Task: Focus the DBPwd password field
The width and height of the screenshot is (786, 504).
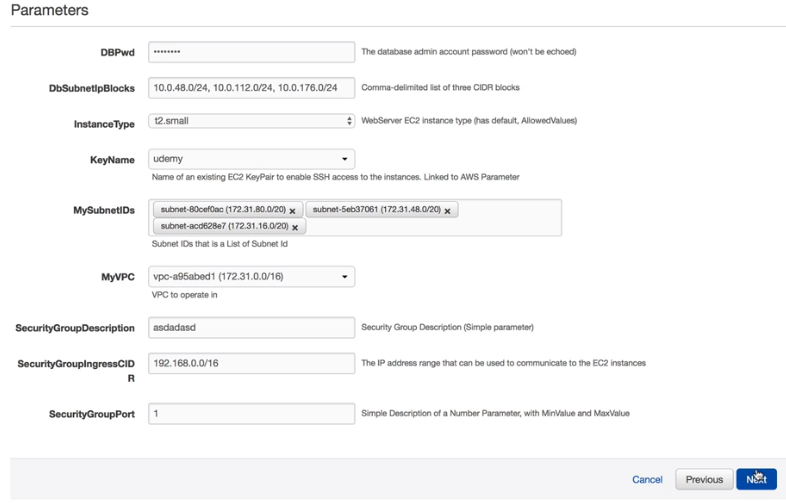Action: [251, 52]
